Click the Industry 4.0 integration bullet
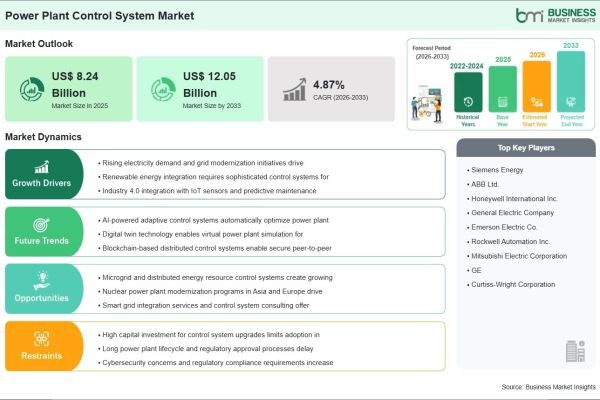This screenshot has width=600, height=400. pyautogui.click(x=207, y=191)
